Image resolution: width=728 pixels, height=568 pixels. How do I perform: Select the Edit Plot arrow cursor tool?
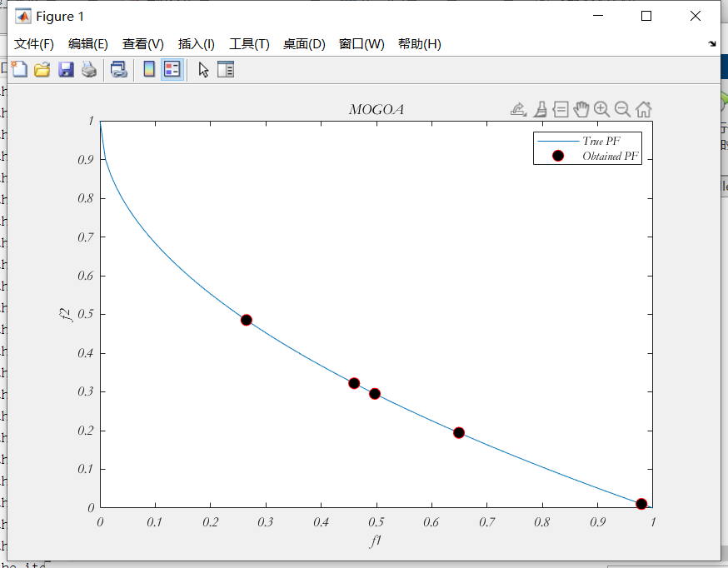[x=203, y=70]
